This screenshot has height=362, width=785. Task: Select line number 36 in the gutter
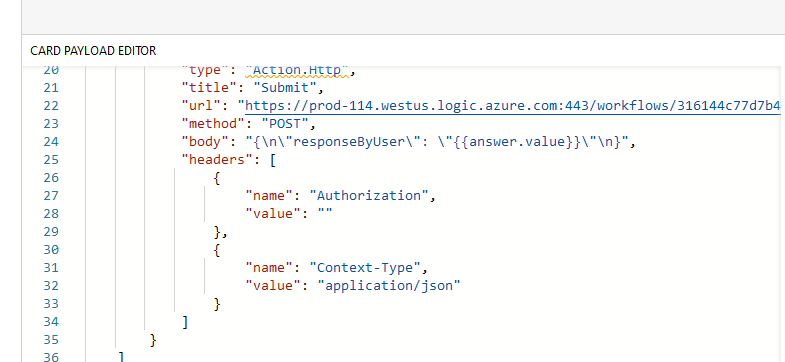pyautogui.click(x=50, y=357)
